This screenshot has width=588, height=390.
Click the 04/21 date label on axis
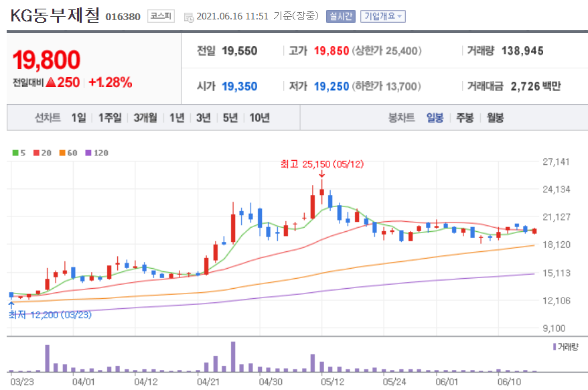[208, 382]
